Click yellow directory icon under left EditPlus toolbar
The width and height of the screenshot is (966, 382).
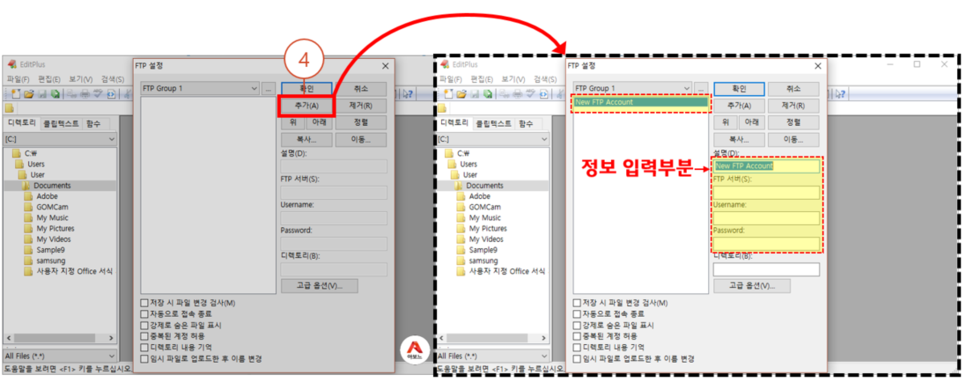coord(9,108)
